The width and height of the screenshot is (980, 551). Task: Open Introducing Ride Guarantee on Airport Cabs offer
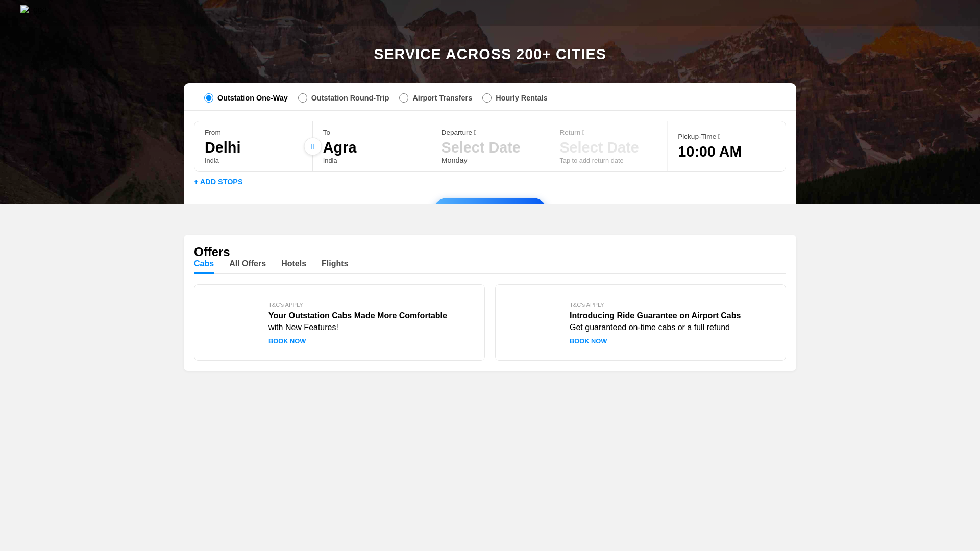pyautogui.click(x=641, y=322)
